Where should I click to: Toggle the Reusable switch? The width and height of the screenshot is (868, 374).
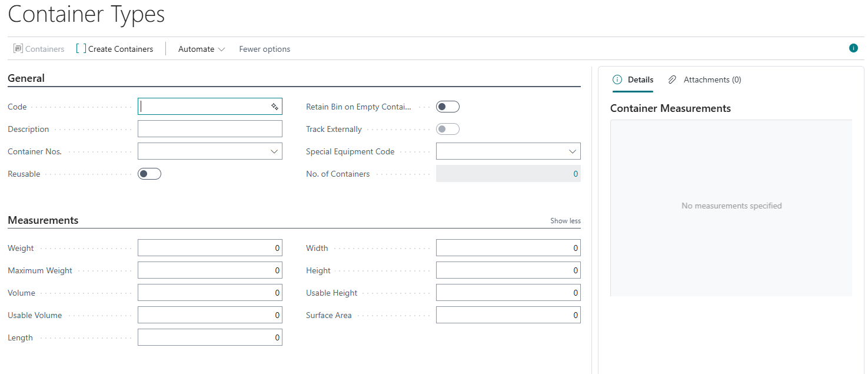click(x=149, y=174)
